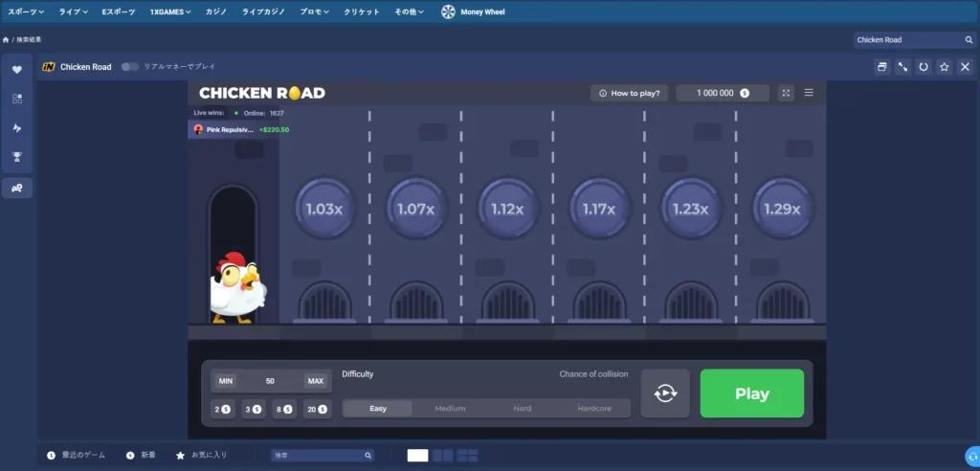980x471 pixels.
Task: Click the green Play button
Action: 752,393
